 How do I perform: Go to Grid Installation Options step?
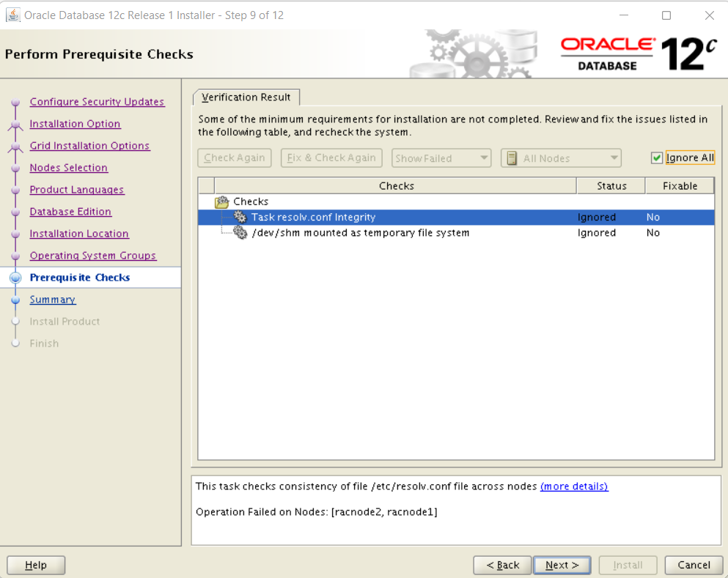pyautogui.click(x=89, y=146)
